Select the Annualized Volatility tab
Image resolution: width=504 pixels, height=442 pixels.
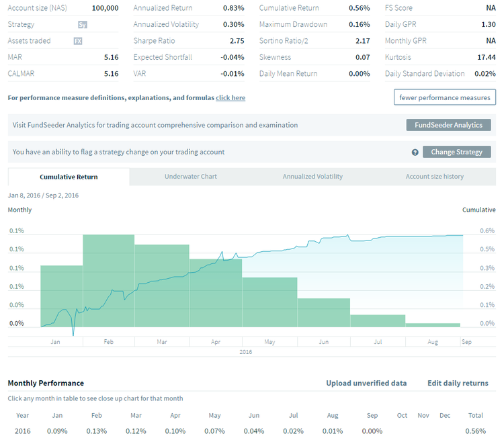[312, 177]
